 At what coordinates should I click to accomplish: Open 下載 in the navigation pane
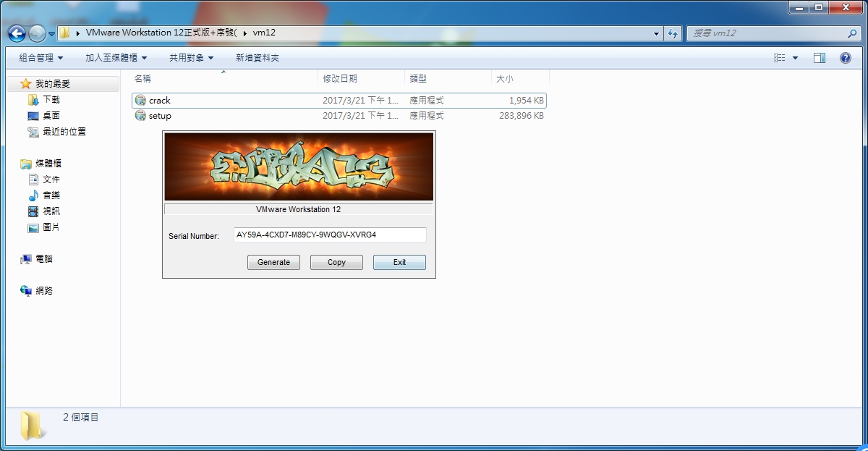(51, 100)
